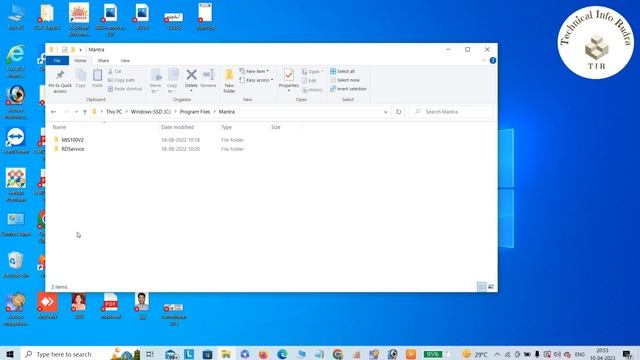Expand the Delete options arrow
This screenshot has width=640, height=360.
click(x=191, y=90)
